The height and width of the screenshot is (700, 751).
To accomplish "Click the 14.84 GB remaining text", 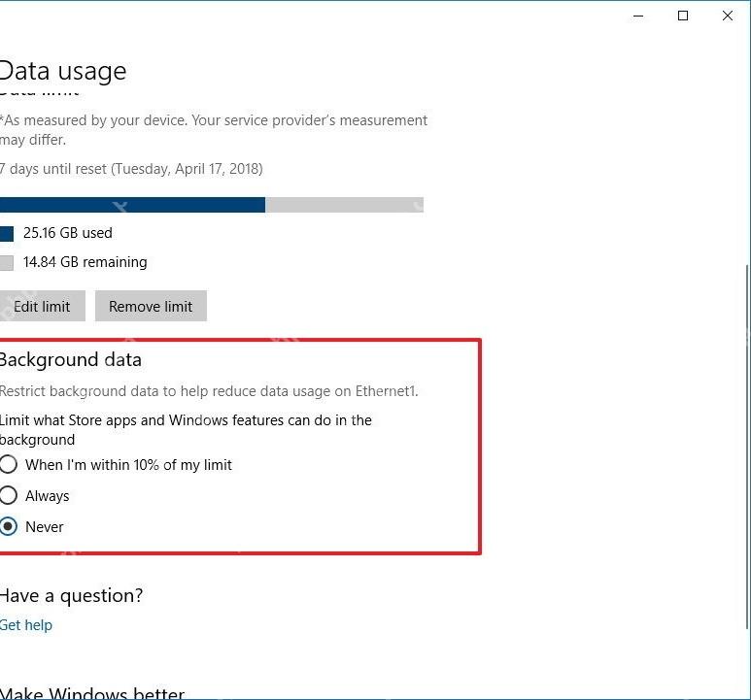I will (85, 262).
